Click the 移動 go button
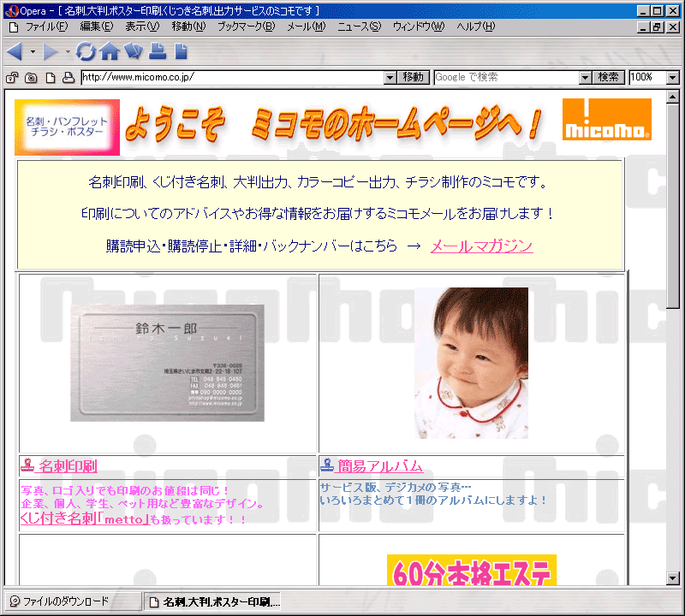Image resolution: width=685 pixels, height=616 pixels. (414, 77)
